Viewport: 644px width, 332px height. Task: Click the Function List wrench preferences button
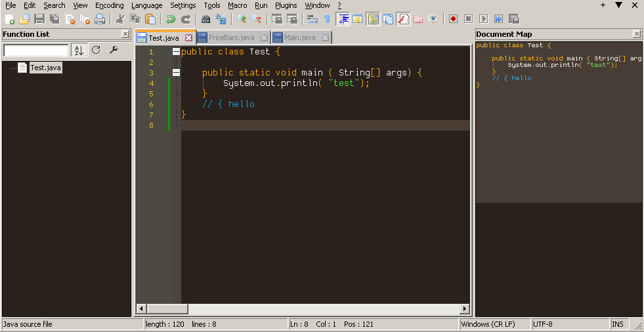[x=114, y=50]
